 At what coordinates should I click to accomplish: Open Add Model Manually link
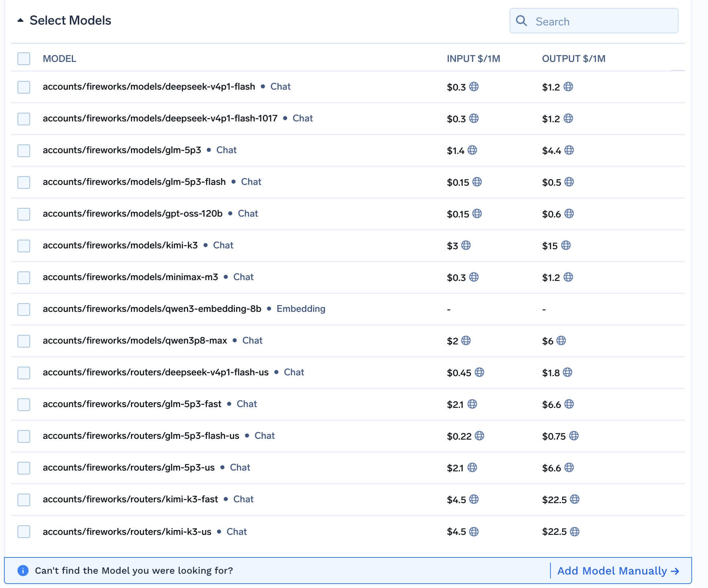(x=618, y=571)
